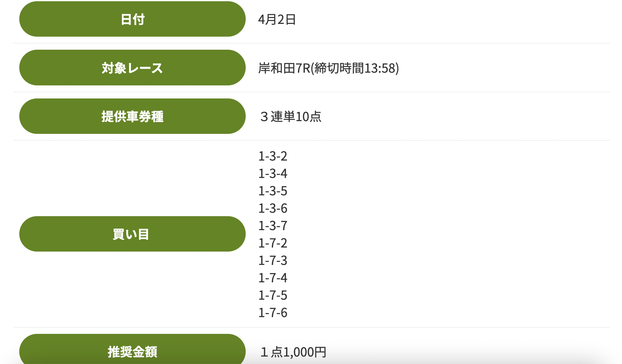This screenshot has height=364, width=622.
Task: Click the green 推奨金額 label
Action: [132, 351]
